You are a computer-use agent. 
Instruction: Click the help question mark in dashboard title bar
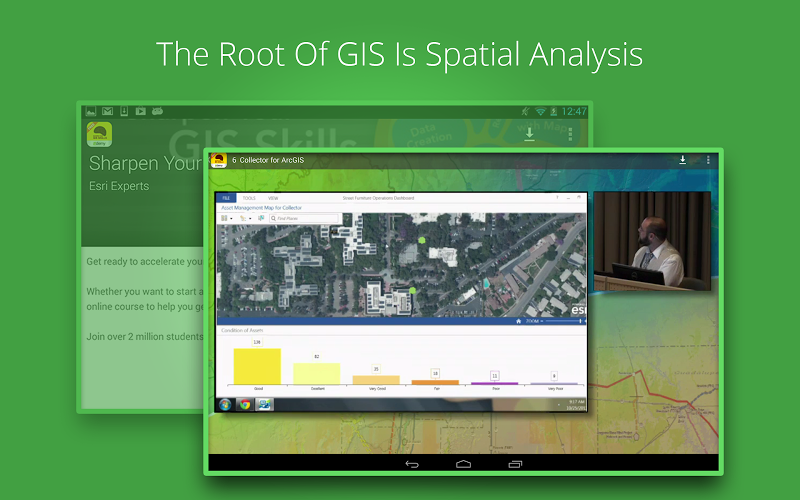(x=557, y=197)
